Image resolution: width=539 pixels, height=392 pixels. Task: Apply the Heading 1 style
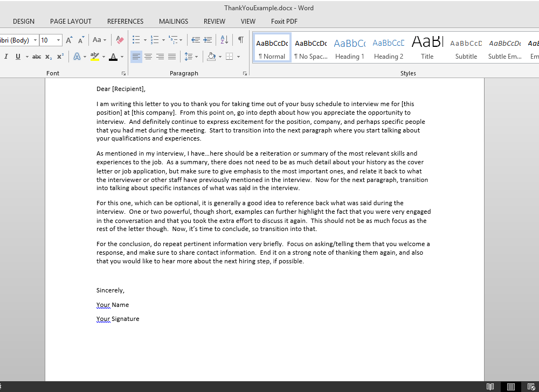tap(350, 48)
